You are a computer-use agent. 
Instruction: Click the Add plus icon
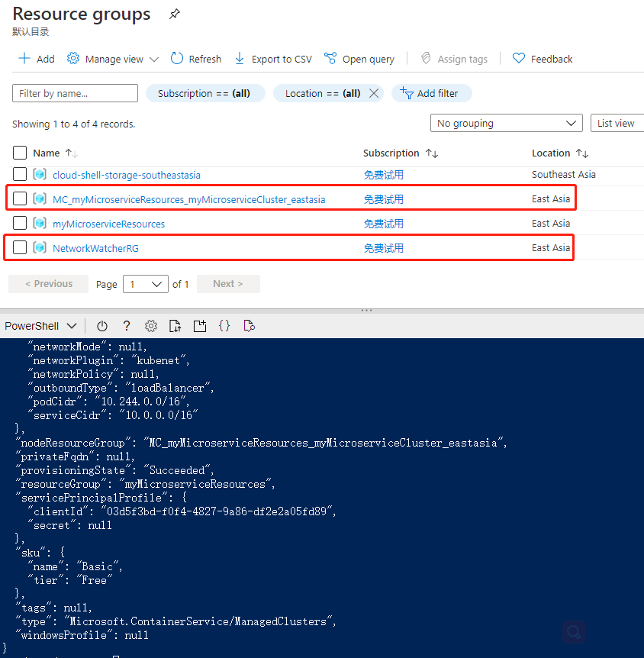pyautogui.click(x=24, y=58)
